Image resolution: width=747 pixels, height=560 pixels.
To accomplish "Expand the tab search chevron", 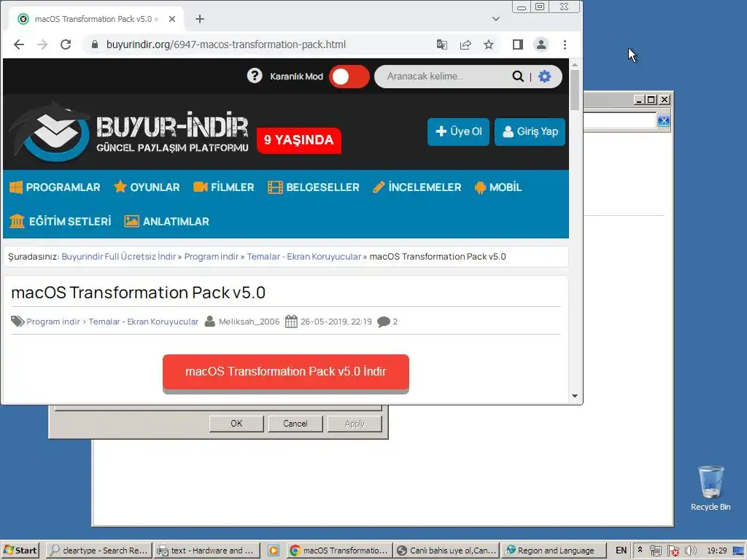I will click(496, 19).
